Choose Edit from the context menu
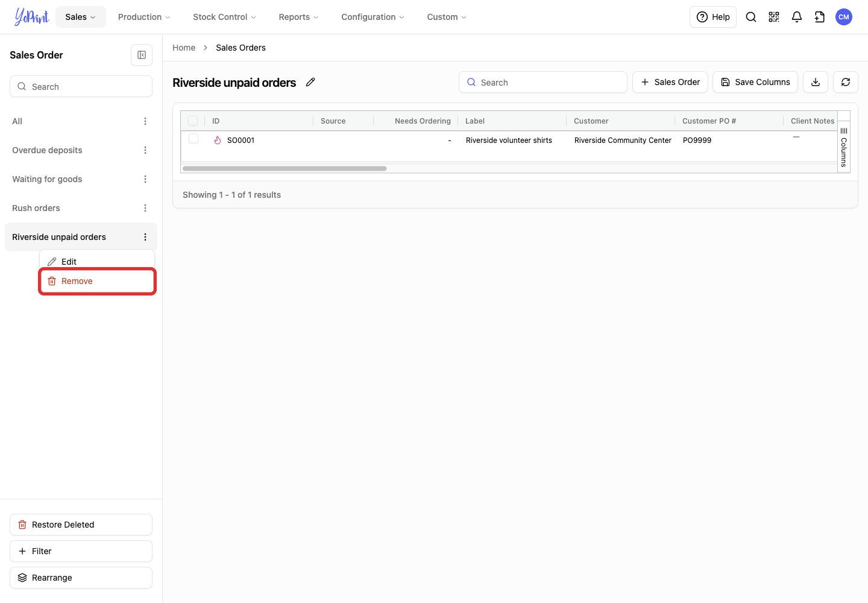The image size is (868, 603). coord(97,261)
